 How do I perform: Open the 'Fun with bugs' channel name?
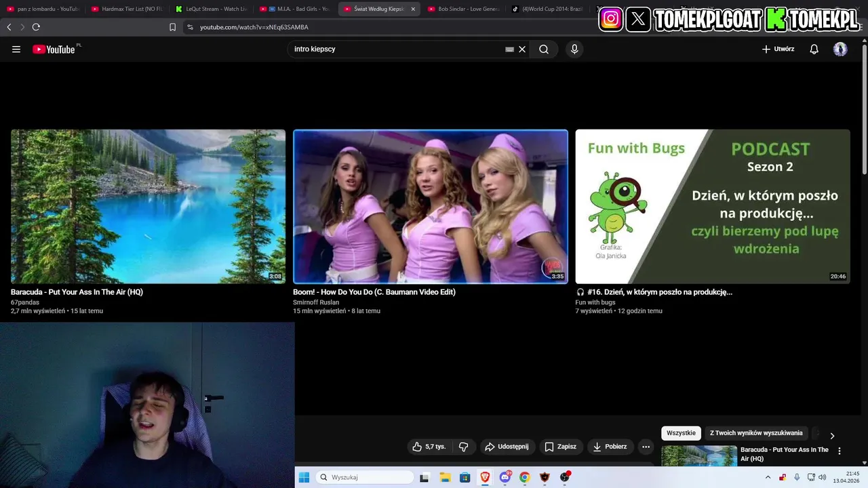coord(595,302)
